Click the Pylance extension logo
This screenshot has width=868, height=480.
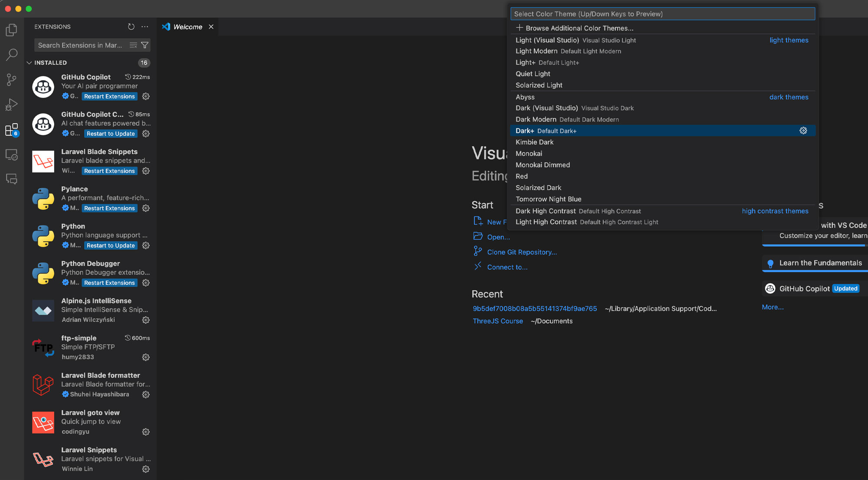click(43, 199)
